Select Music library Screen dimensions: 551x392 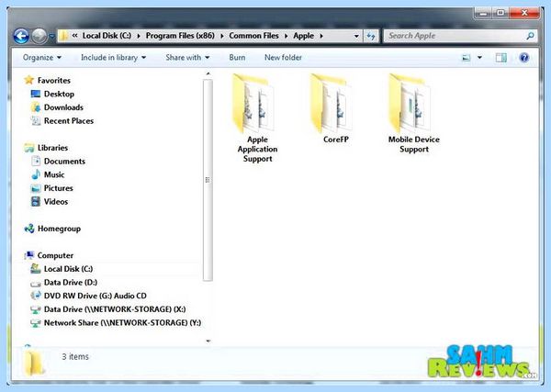coord(54,174)
